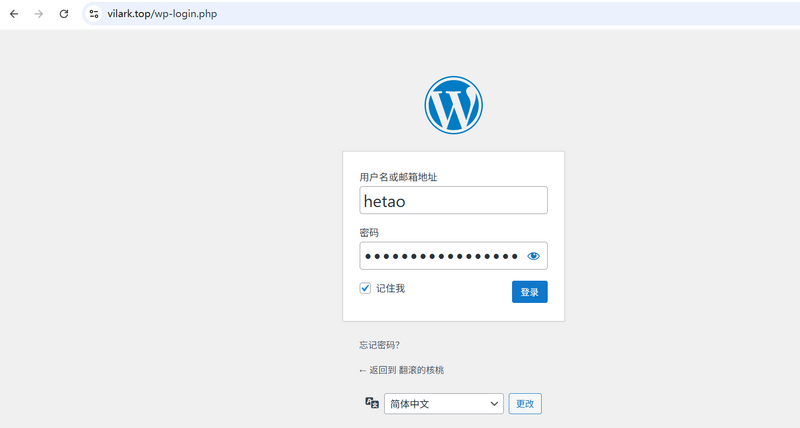Click the 用户名或邮箱地址 field label
Viewport: 800px width, 428px height.
[399, 177]
